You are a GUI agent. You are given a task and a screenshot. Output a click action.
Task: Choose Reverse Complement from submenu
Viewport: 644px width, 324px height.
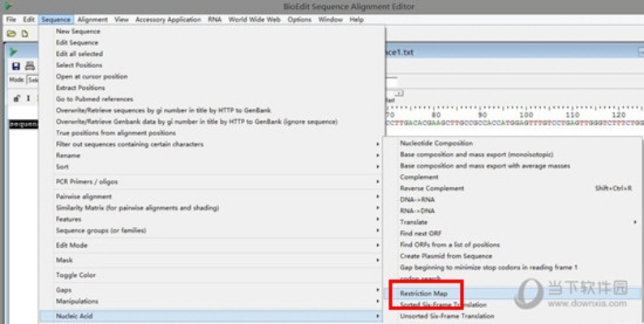tap(432, 188)
